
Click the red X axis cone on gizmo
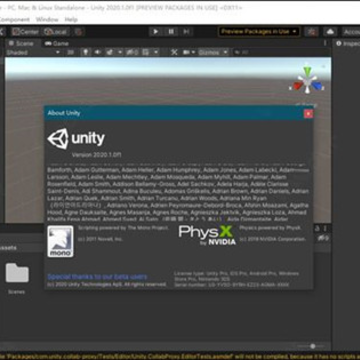click(297, 86)
